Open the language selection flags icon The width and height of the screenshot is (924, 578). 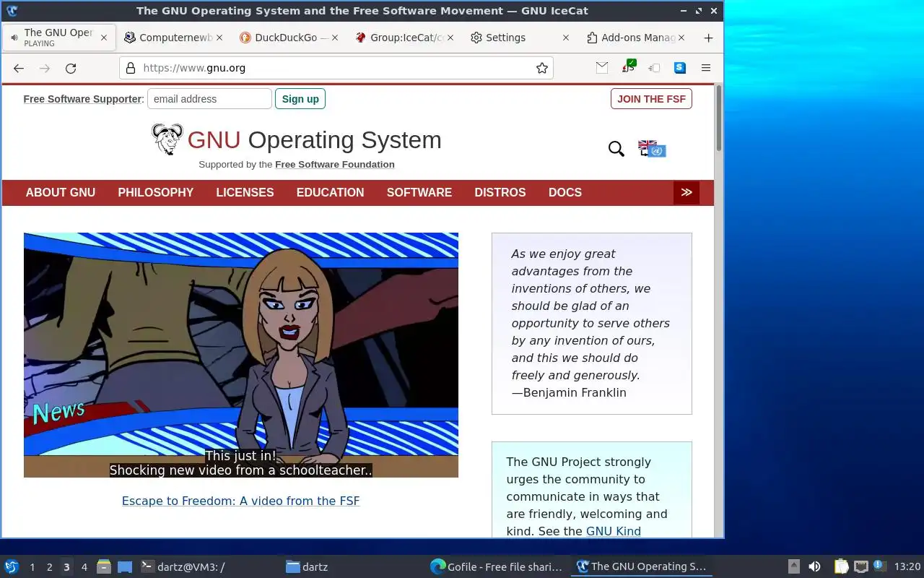tap(652, 149)
